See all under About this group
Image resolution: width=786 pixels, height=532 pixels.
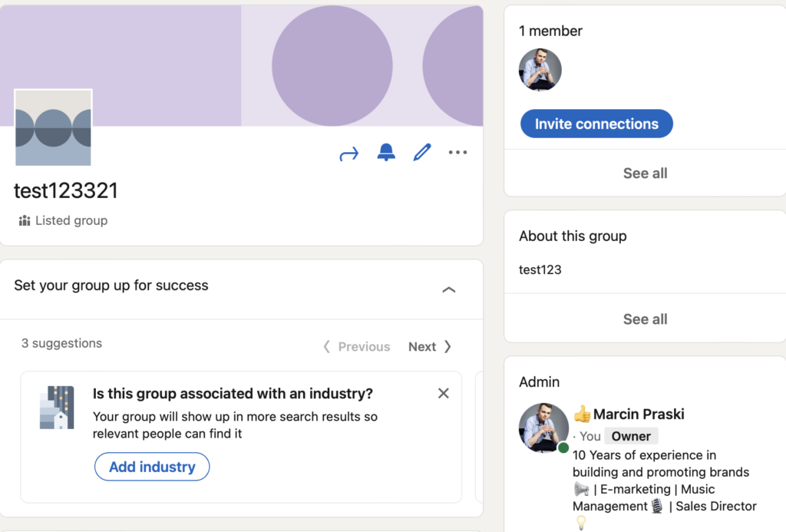645,319
